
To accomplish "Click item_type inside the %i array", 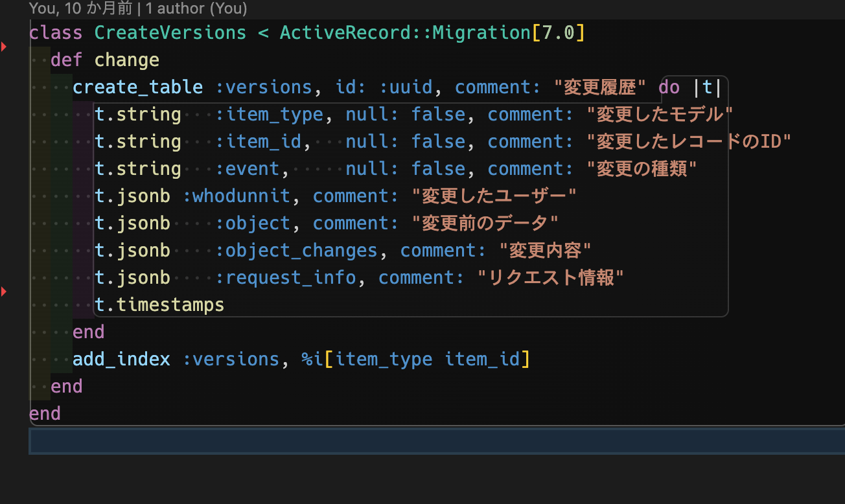I will pyautogui.click(x=384, y=359).
